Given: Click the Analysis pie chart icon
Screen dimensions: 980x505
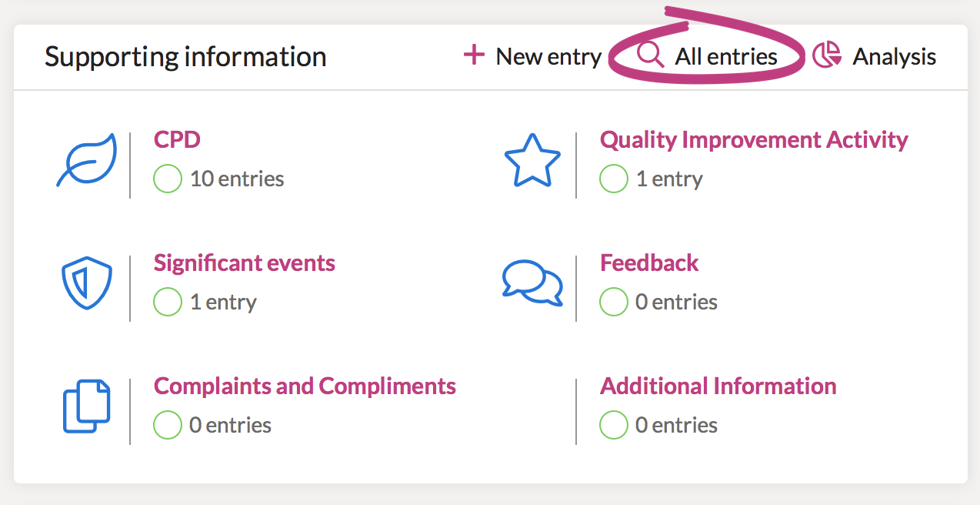Looking at the screenshot, I should coord(827,55).
